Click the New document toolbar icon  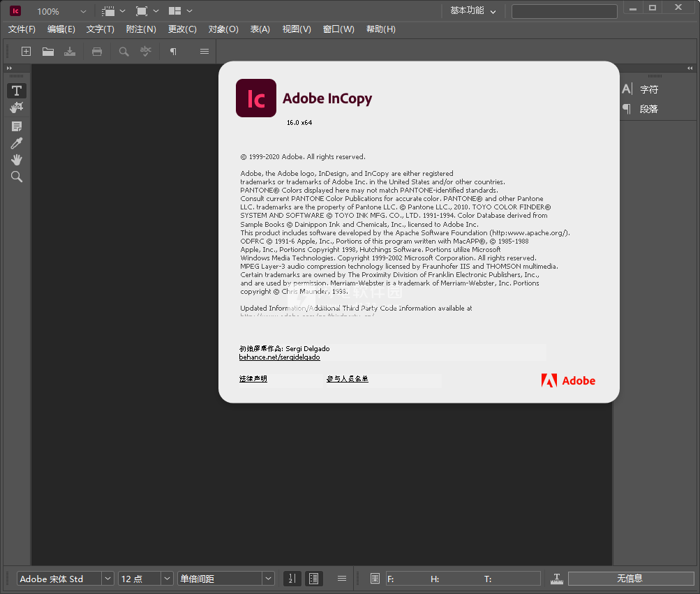point(27,52)
